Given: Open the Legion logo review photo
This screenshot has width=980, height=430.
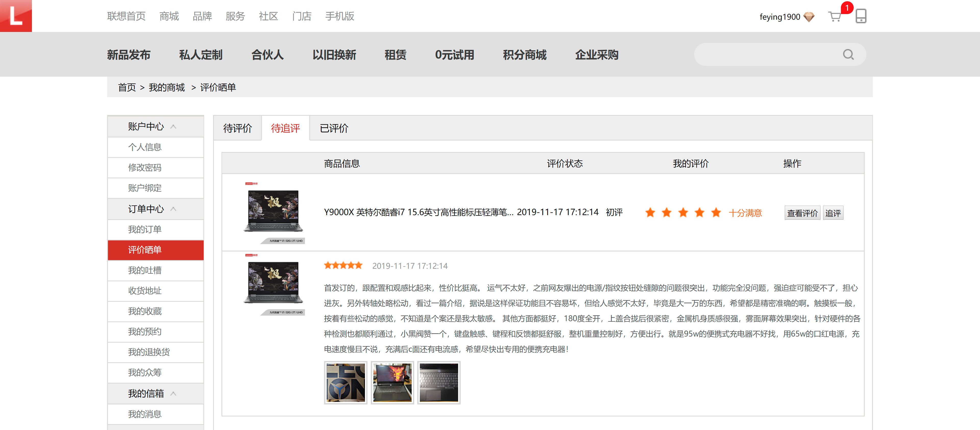Looking at the screenshot, I should [x=346, y=382].
